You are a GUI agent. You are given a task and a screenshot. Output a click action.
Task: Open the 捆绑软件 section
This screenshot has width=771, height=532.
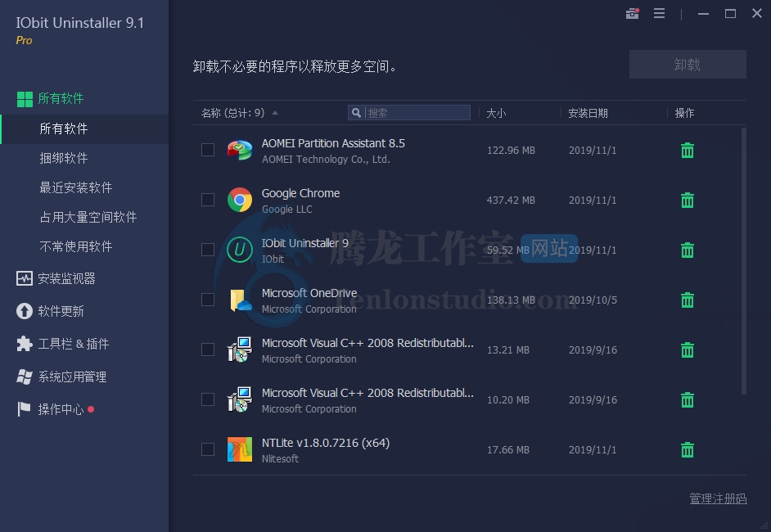pos(63,158)
